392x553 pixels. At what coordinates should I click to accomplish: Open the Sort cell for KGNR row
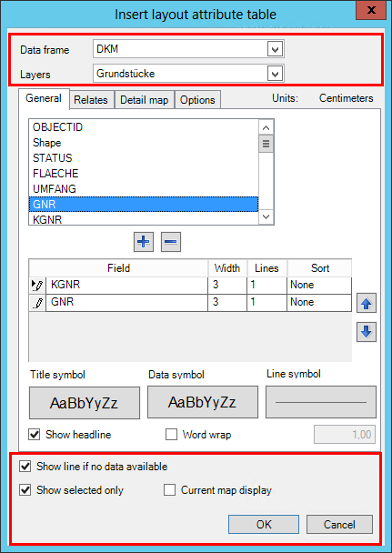(319, 285)
